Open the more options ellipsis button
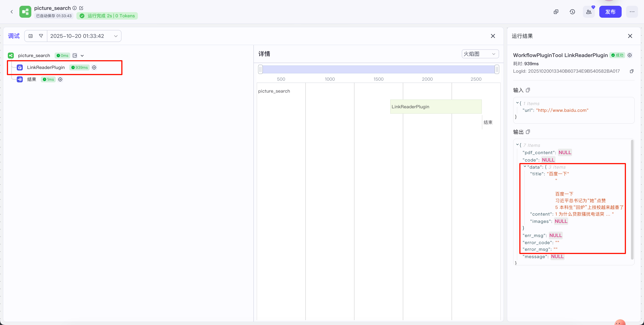Screen dimensions: 644x325 (x=632, y=12)
